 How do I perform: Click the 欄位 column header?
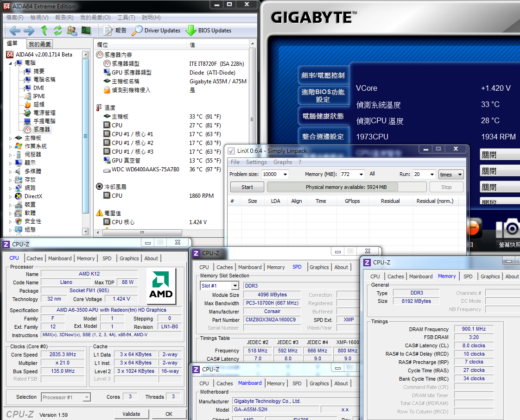140,45
